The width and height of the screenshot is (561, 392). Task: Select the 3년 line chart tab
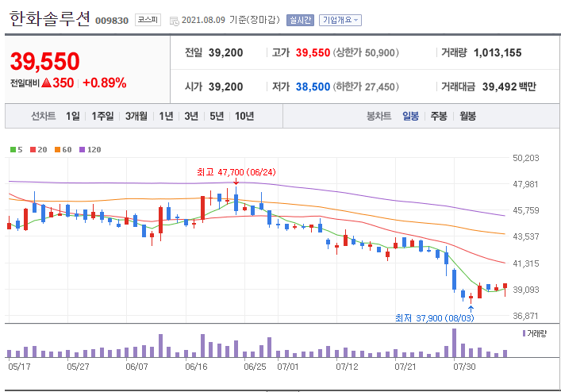point(191,116)
